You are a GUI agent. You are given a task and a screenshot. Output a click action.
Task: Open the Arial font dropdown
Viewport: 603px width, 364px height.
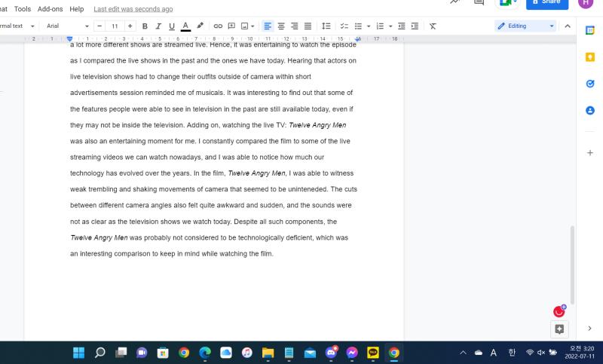point(67,26)
